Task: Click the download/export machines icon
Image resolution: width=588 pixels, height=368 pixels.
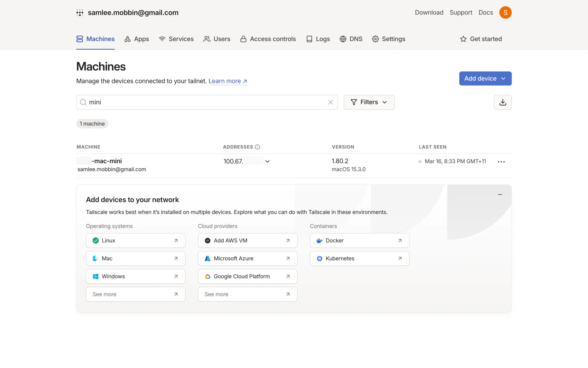Action: 503,102
